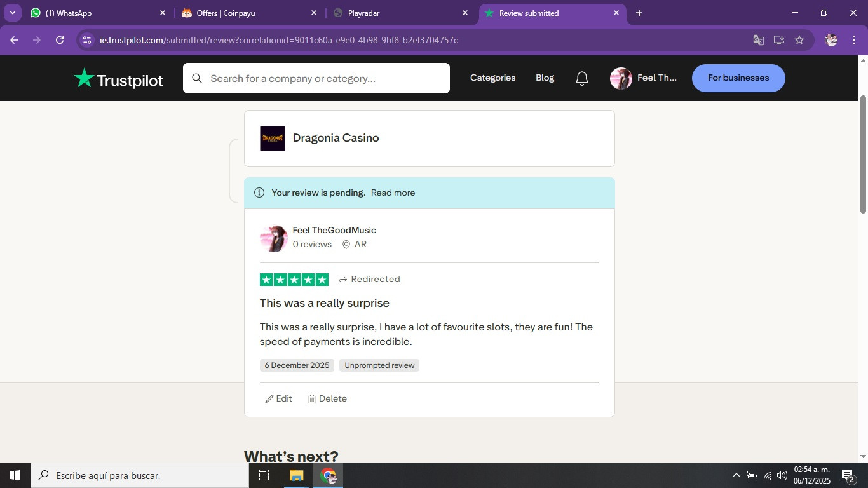This screenshot has height=488, width=868.
Task: Click the Edit review button
Action: pyautogui.click(x=279, y=399)
